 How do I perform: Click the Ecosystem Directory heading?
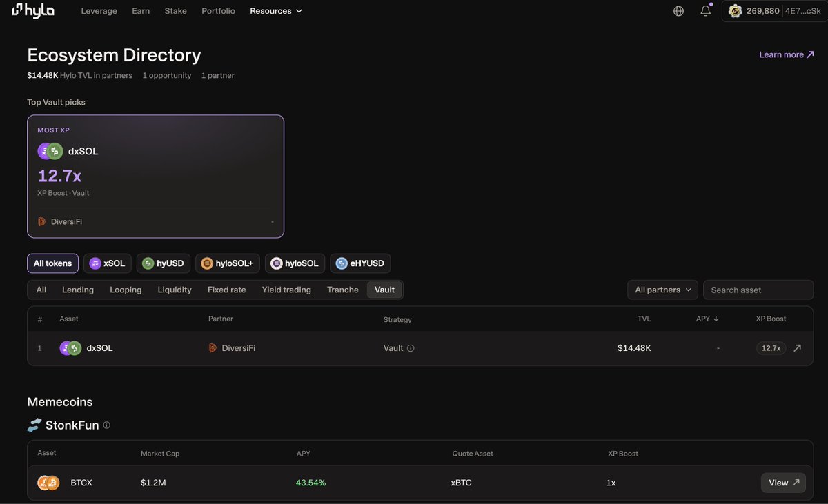pyautogui.click(x=114, y=55)
